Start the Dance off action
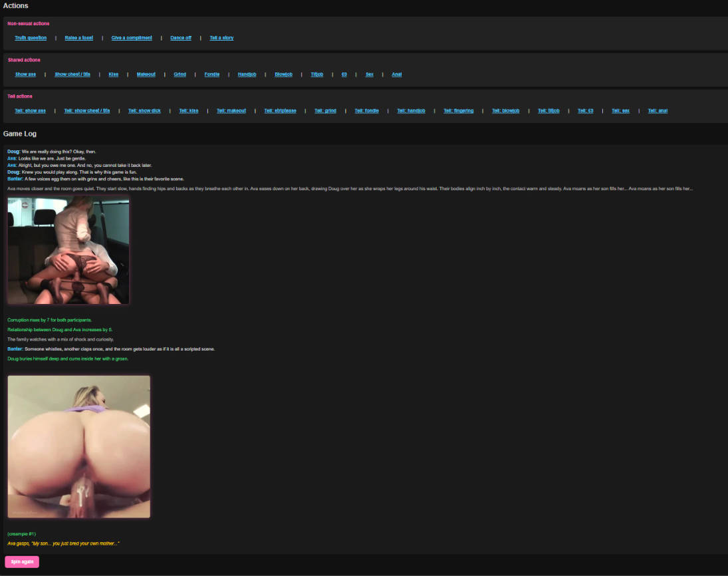The height and width of the screenshot is (576, 728). pyautogui.click(x=181, y=38)
